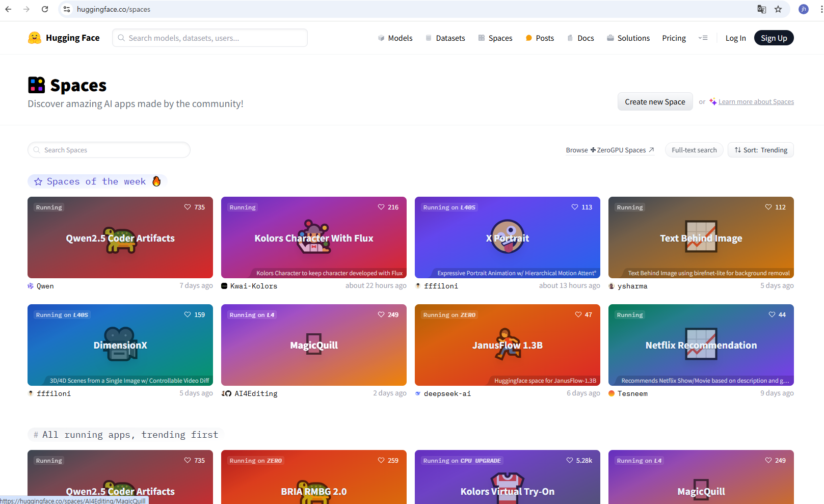Focus the Search models, datasets, users field
Viewport: 824px width, 504px height.
pos(210,38)
